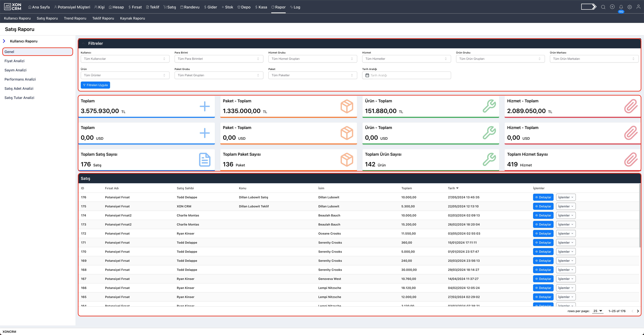Switch to Trend Raporu tab
Image resolution: width=644 pixels, height=335 pixels.
point(75,18)
